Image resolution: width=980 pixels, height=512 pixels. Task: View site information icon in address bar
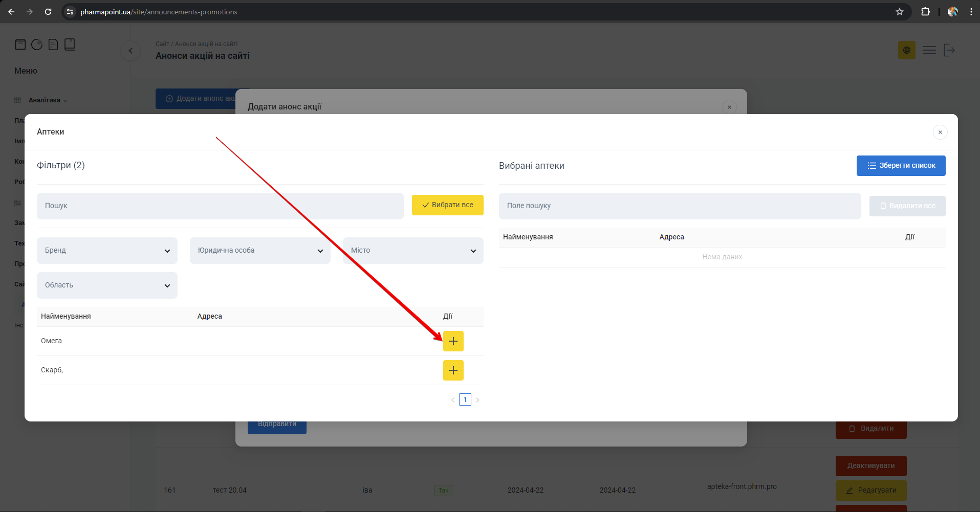click(71, 12)
